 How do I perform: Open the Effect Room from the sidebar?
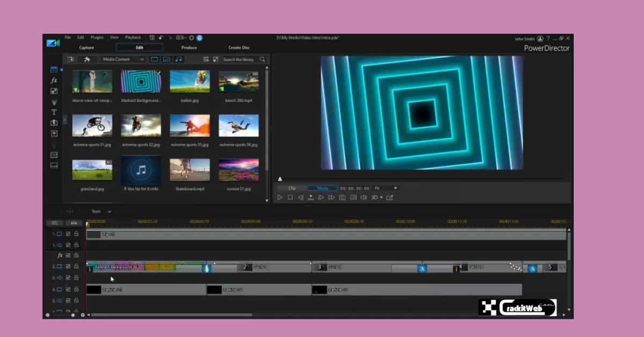54,80
